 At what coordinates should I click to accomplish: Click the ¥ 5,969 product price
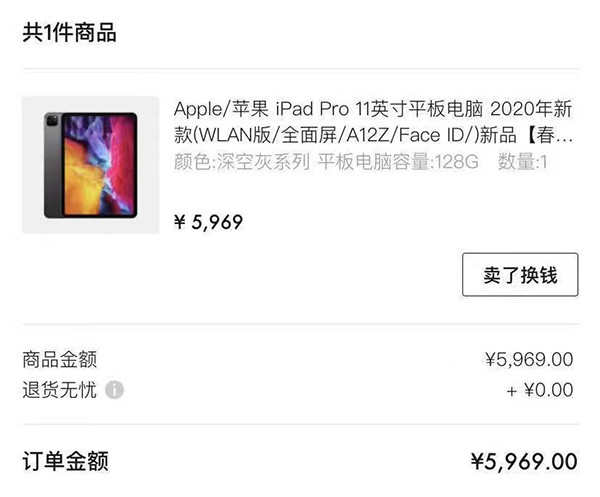(209, 222)
